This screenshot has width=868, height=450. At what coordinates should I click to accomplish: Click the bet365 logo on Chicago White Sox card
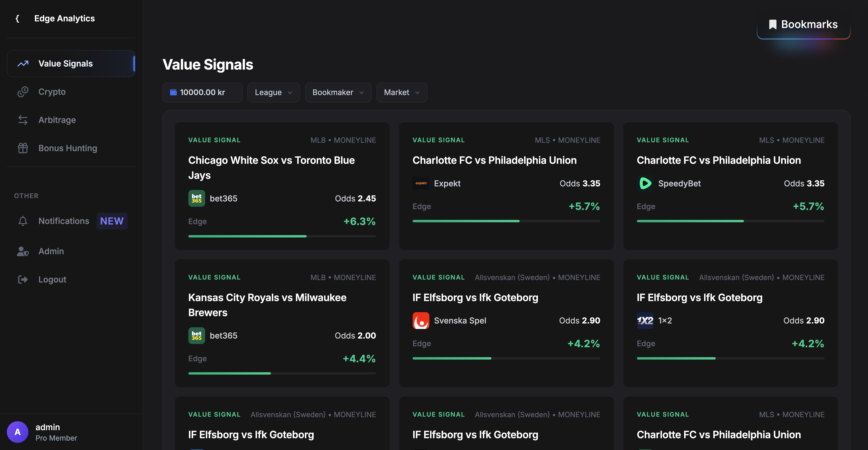pyautogui.click(x=196, y=198)
